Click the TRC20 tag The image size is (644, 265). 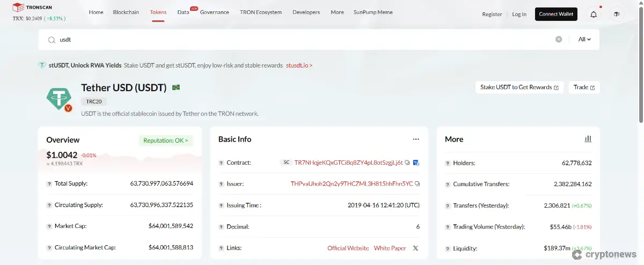(x=94, y=101)
